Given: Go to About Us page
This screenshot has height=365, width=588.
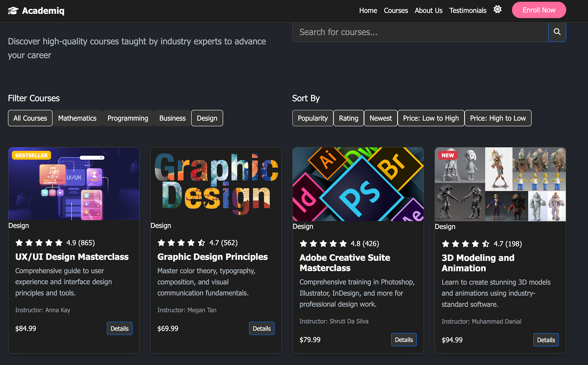Looking at the screenshot, I should [428, 11].
